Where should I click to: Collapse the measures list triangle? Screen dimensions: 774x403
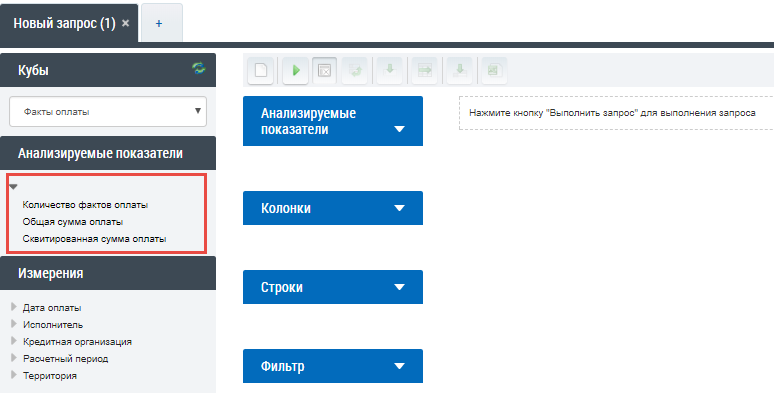[x=13, y=187]
